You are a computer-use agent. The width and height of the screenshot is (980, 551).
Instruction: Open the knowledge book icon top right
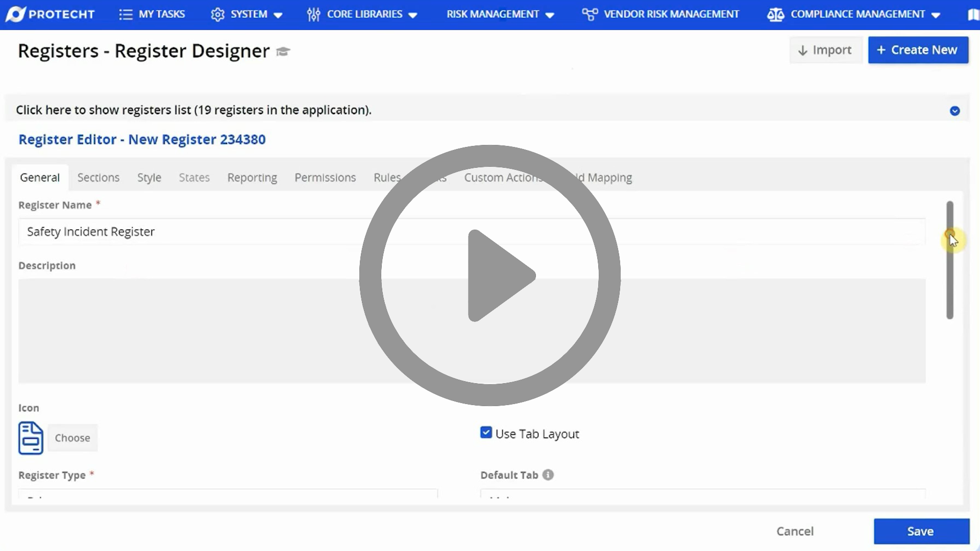tap(973, 14)
